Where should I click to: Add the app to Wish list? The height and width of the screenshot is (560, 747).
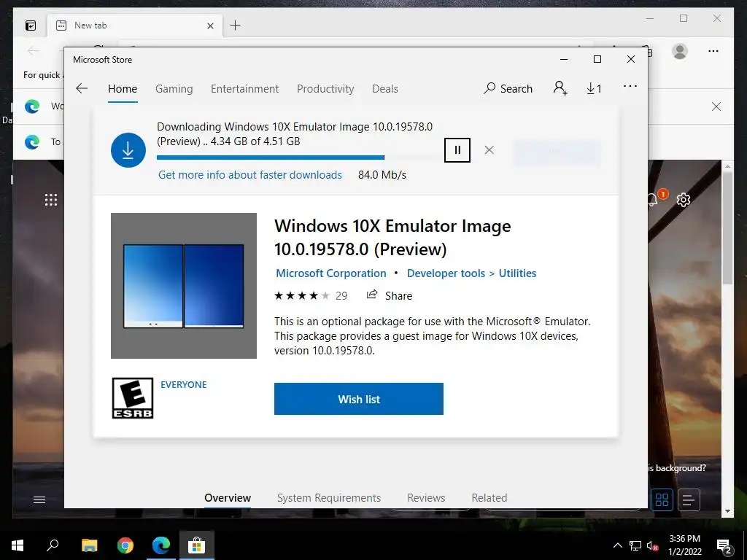[x=359, y=399]
